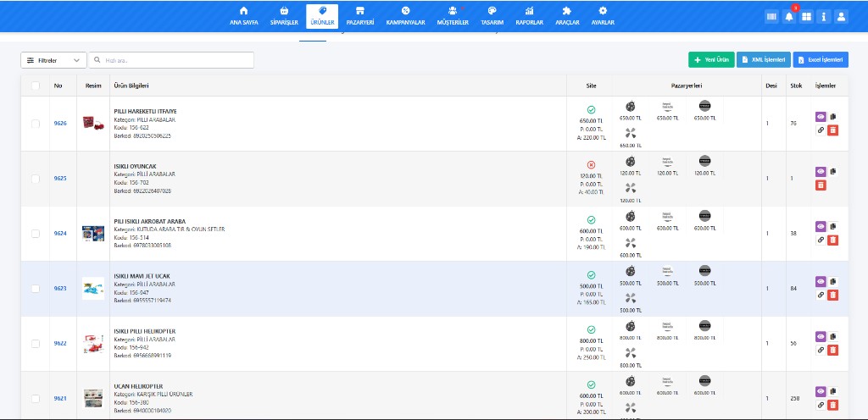Copy product 9626 with duplicate icon
Image resolution: width=868 pixels, height=420 pixels.
pyautogui.click(x=834, y=117)
